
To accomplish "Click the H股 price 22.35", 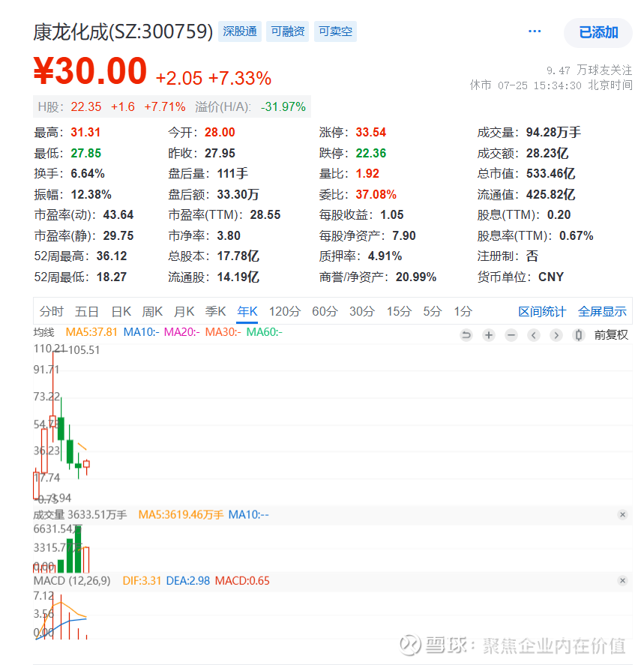I will point(86,106).
